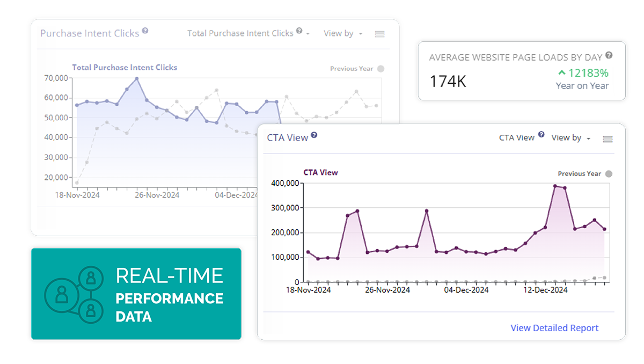Open the hamburger export menu on CTA View chart
The width and height of the screenshot is (644, 364).
pyautogui.click(x=607, y=139)
